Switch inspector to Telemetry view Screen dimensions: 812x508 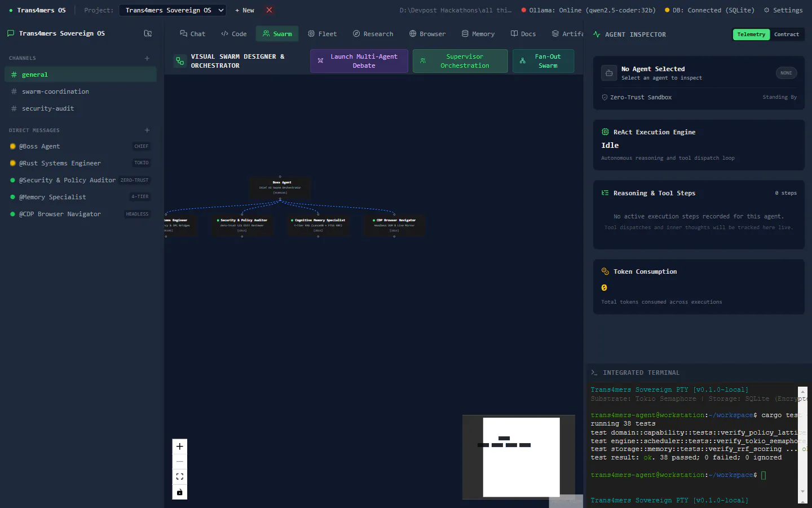coord(751,34)
